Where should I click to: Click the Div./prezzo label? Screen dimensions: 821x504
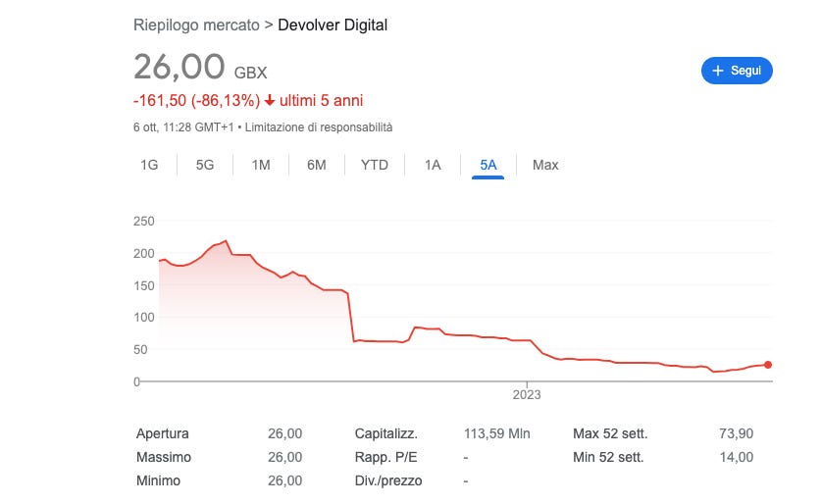[388, 480]
